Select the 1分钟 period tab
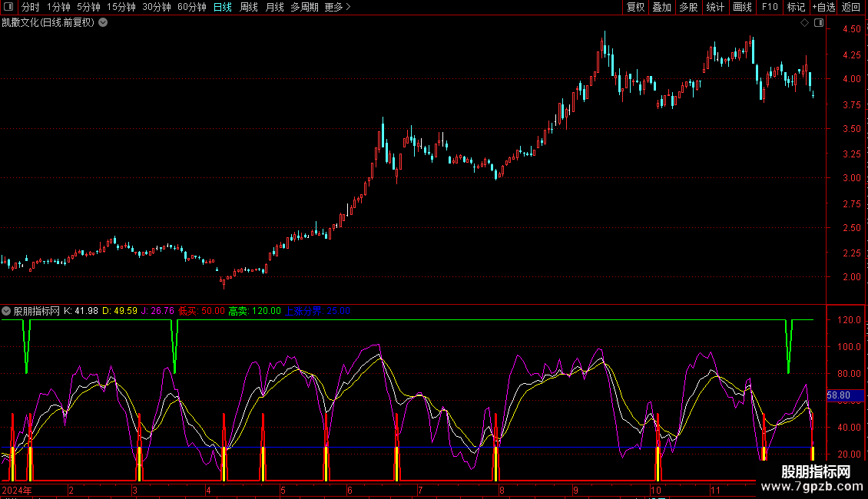The height and width of the screenshot is (499, 868). 58,7
